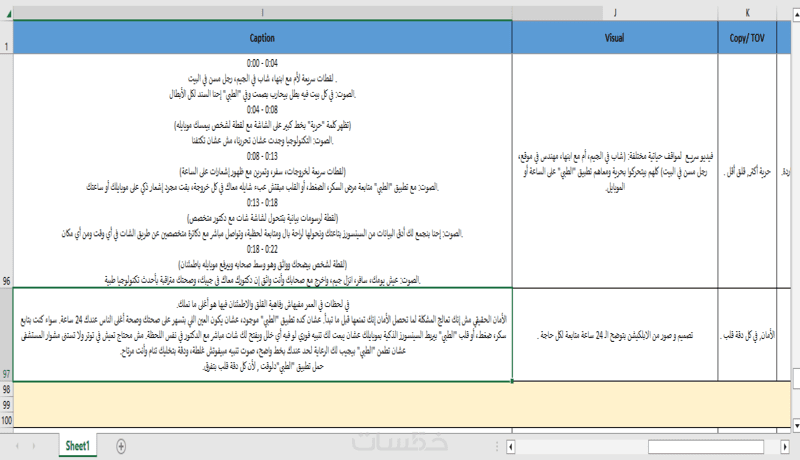Select row 98 header

(x=6, y=389)
